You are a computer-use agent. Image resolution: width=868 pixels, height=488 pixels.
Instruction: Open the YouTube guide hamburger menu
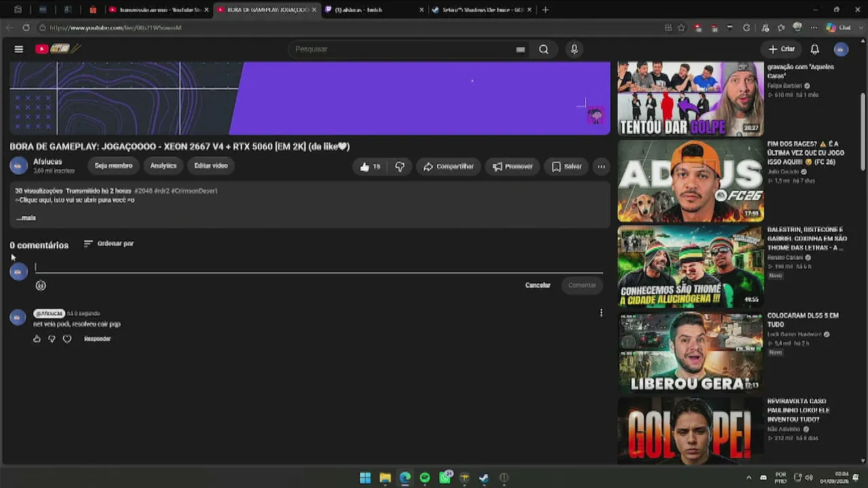[x=19, y=49]
